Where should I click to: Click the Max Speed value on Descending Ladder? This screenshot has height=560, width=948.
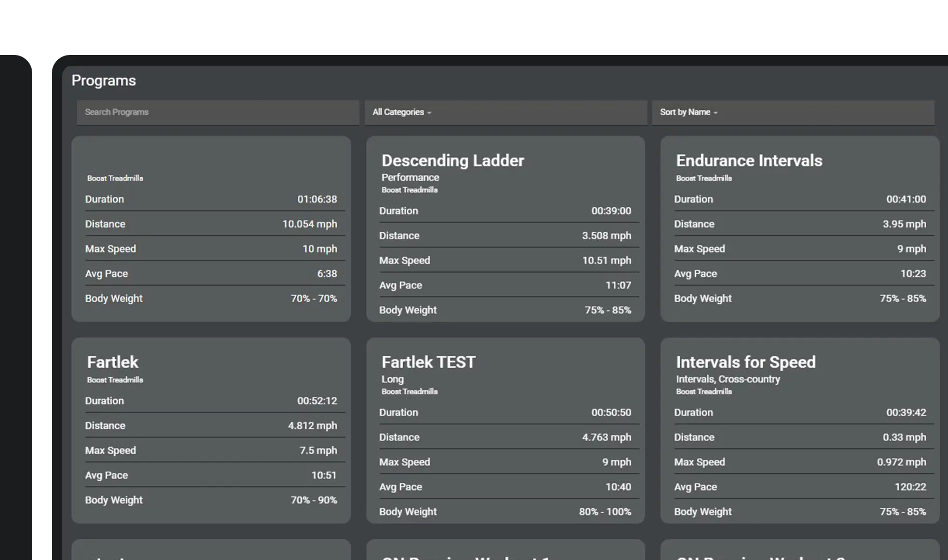point(607,260)
